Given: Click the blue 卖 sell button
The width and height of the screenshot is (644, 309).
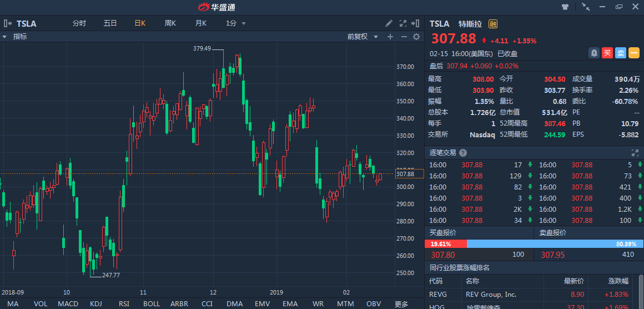Looking at the screenshot, I should [x=621, y=53].
